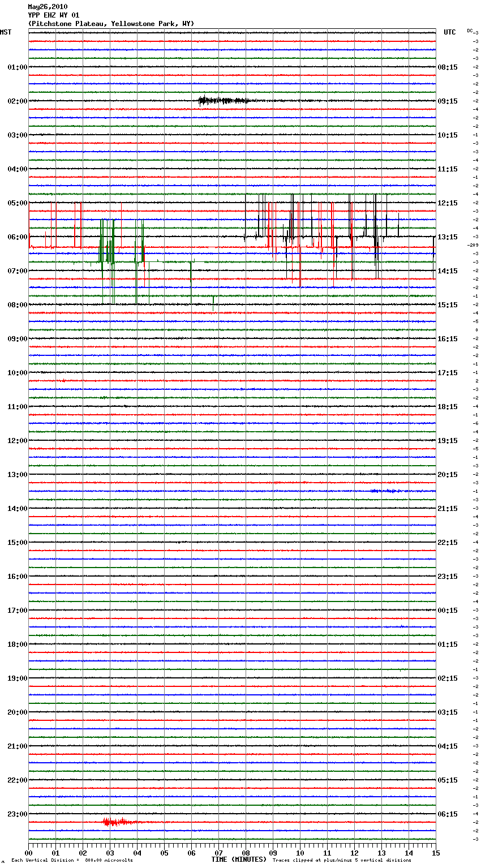Click the 21:15 UTC time label

point(448,509)
